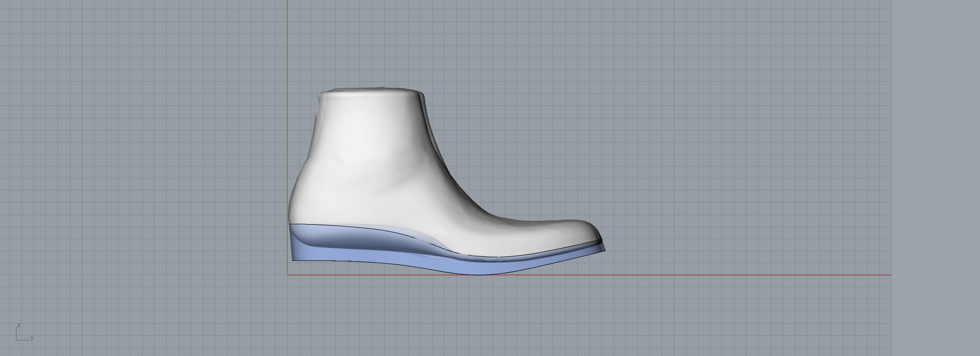Click the plain gray area beyond the grid's right edge
The height and width of the screenshot is (356, 980).
click(935, 178)
